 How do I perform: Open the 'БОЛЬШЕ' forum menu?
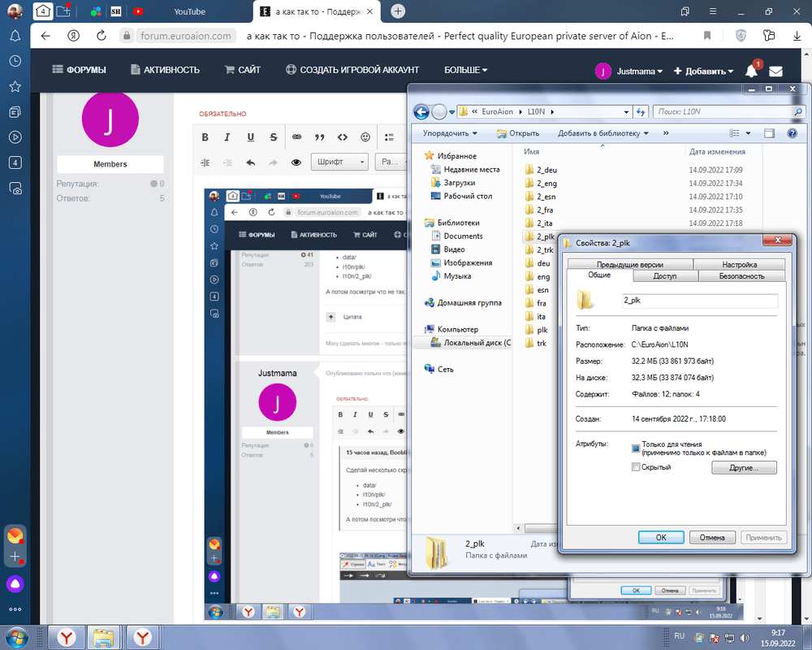coord(465,70)
